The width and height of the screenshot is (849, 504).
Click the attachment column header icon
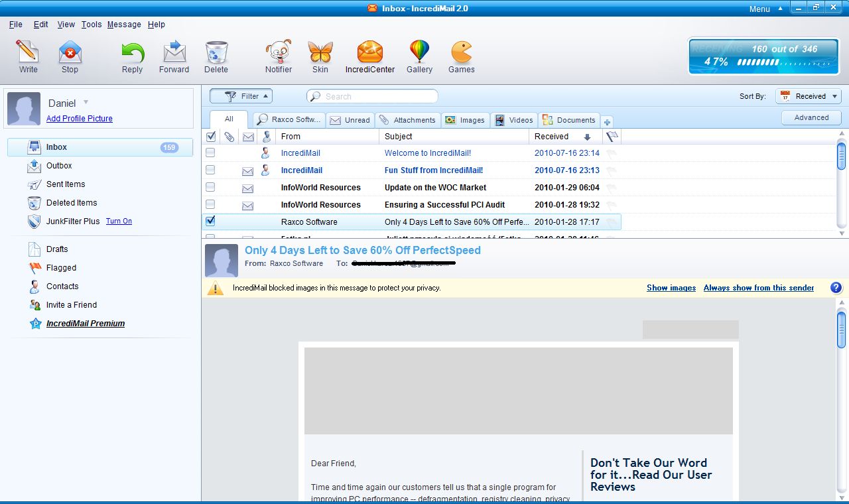tap(229, 137)
